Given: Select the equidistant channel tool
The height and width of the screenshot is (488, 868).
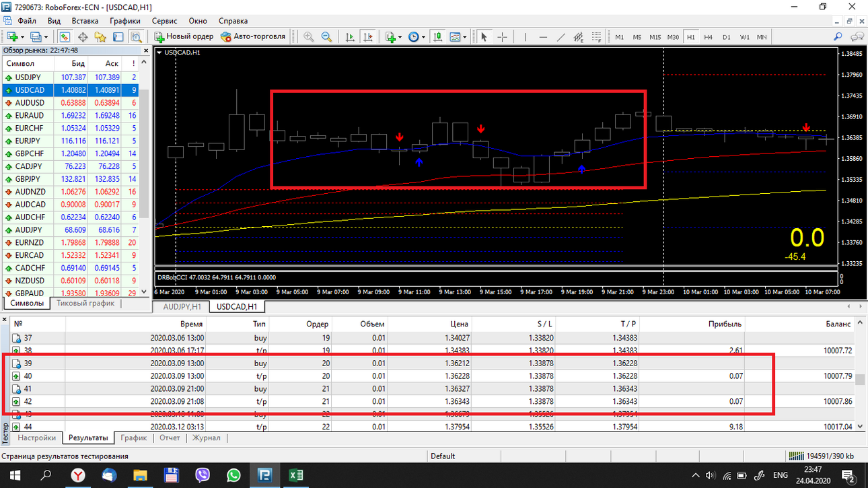Looking at the screenshot, I should pyautogui.click(x=579, y=36).
